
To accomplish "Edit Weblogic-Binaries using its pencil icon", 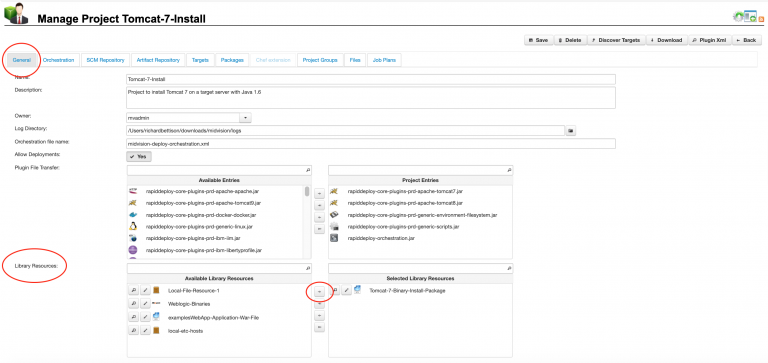I will [145, 304].
